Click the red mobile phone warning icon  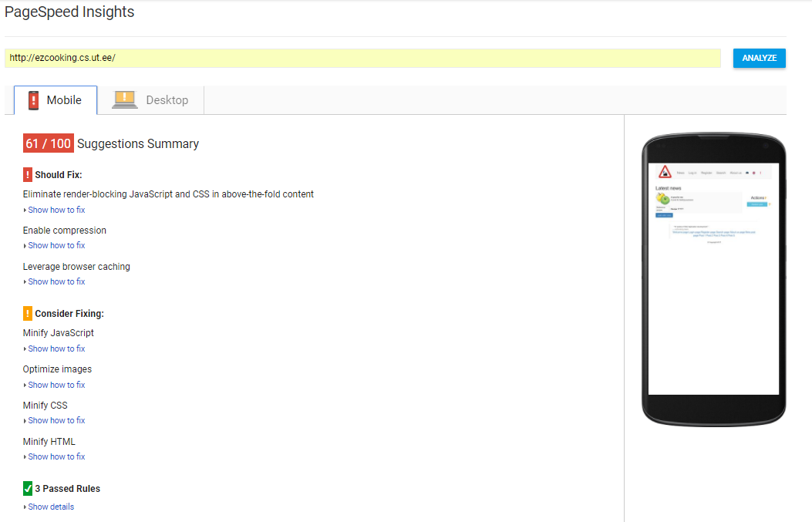coord(33,100)
